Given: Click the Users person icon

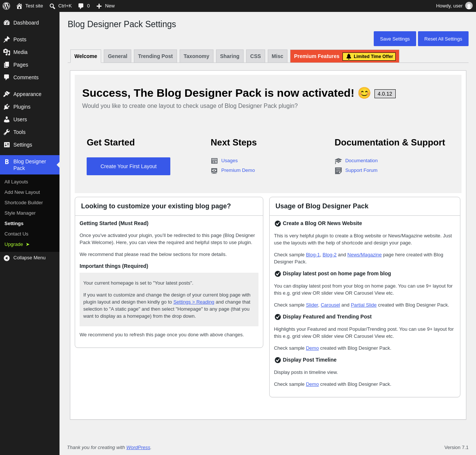Looking at the screenshot, I should (7, 119).
